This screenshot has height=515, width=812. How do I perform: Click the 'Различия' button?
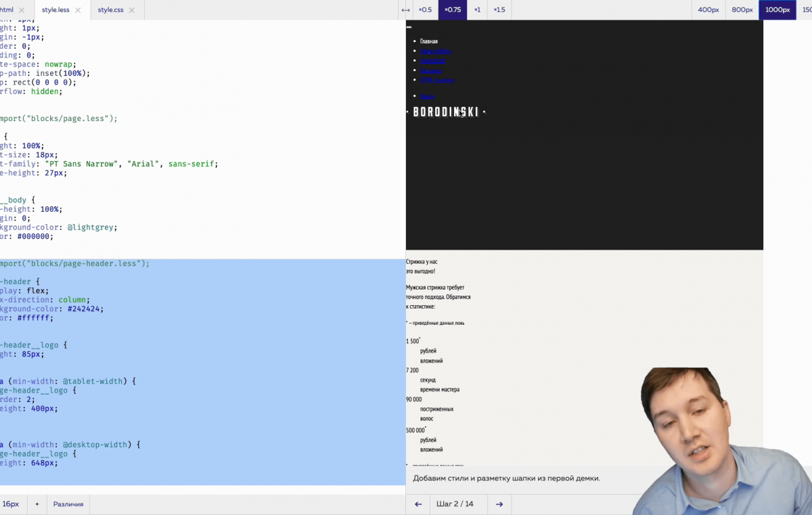coord(68,504)
